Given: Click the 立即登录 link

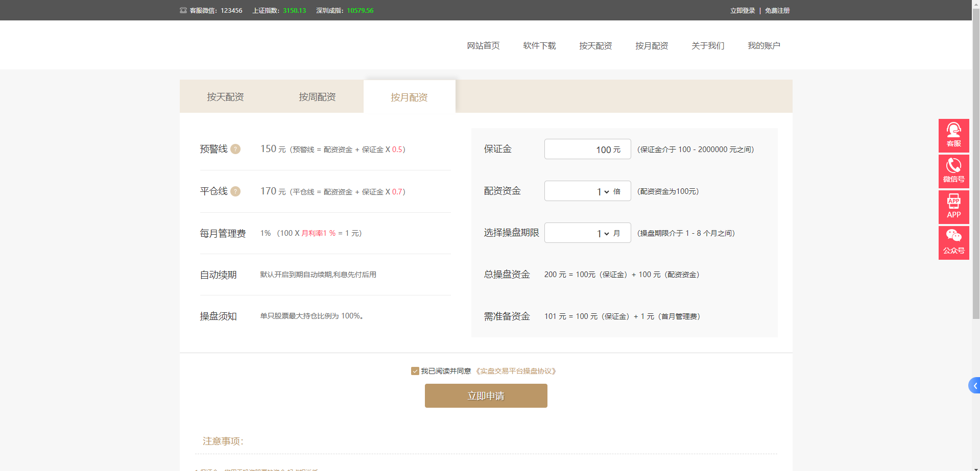Looking at the screenshot, I should coord(742,11).
